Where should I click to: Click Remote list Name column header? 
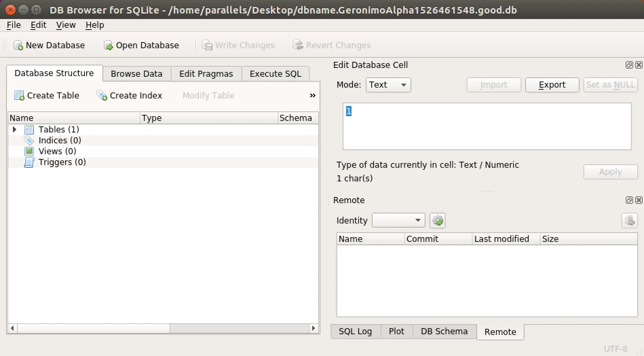click(371, 239)
